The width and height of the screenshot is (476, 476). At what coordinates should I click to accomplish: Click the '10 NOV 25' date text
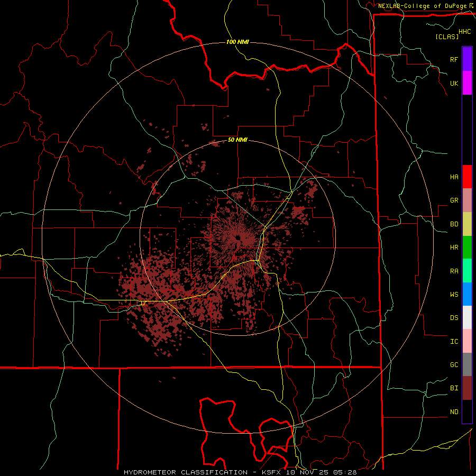307,472
